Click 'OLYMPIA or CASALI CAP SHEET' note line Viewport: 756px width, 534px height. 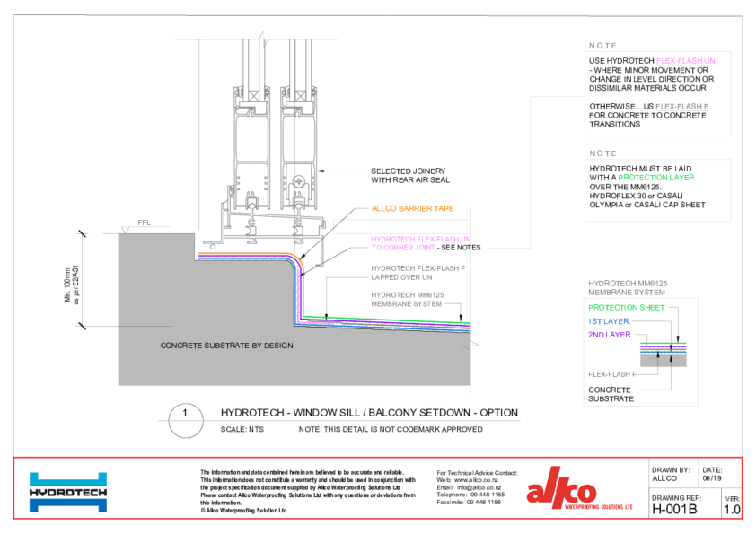pyautogui.click(x=647, y=205)
